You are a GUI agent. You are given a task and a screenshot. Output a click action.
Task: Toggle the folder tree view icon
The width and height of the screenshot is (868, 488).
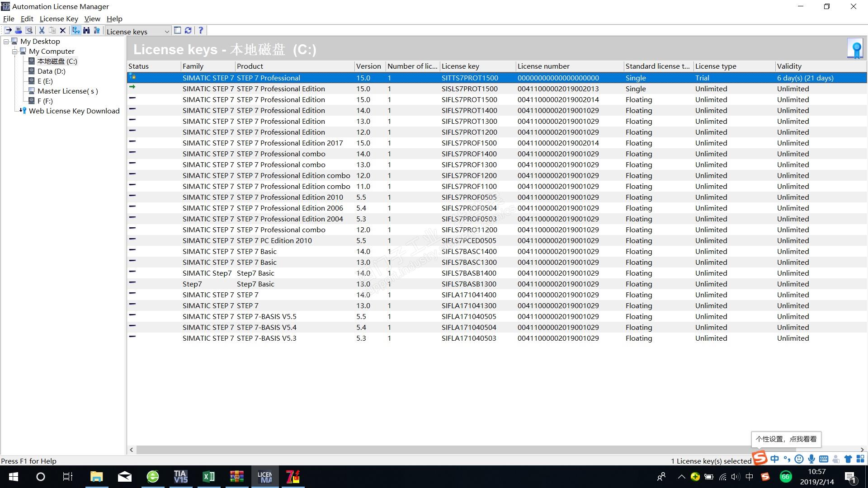pos(75,30)
